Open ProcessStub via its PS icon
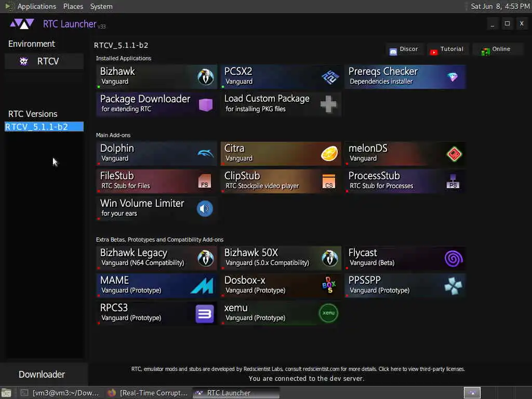The width and height of the screenshot is (532, 399). 453,181
